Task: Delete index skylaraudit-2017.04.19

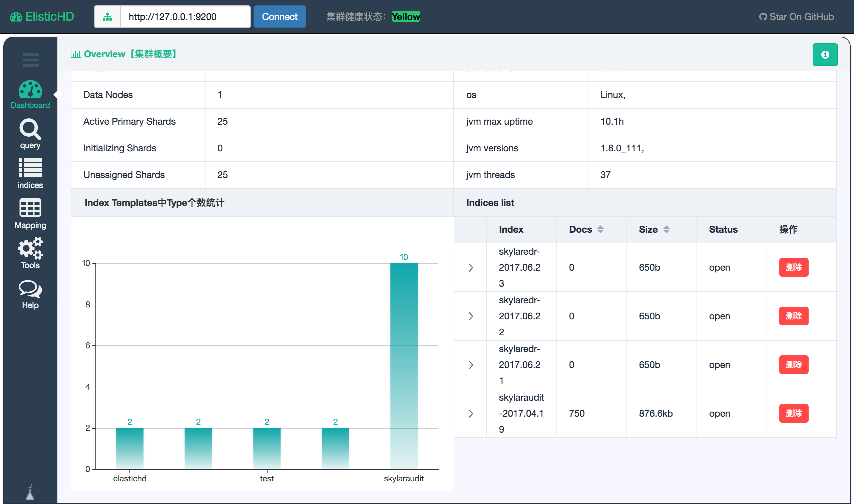Action: click(794, 413)
